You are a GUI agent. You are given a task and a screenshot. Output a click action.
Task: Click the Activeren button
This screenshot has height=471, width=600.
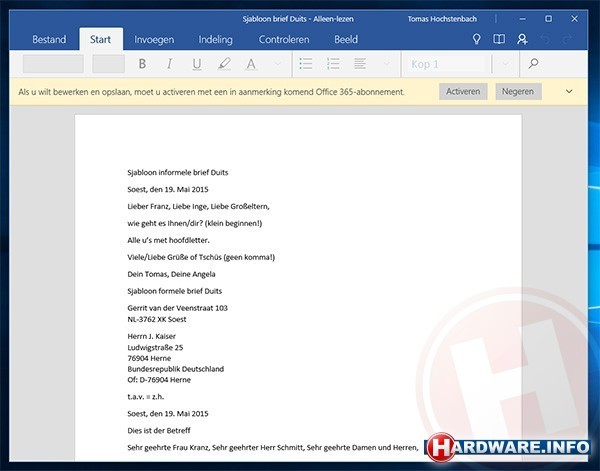[463, 91]
